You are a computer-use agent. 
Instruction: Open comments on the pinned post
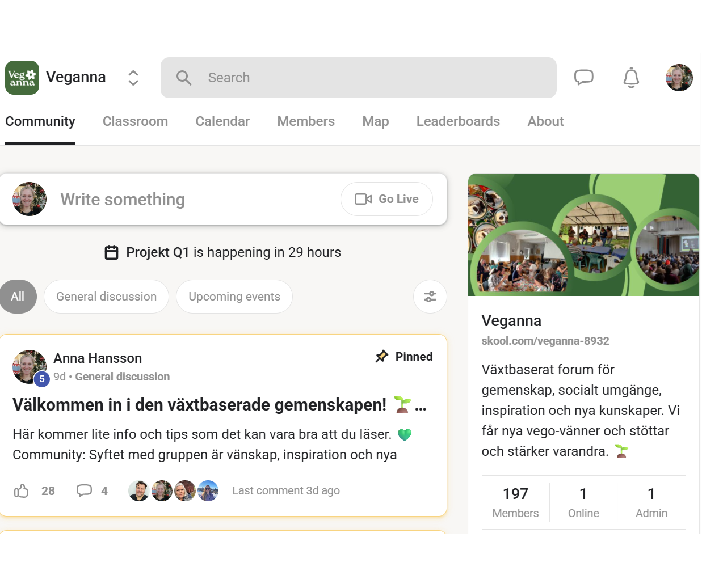pos(85,491)
